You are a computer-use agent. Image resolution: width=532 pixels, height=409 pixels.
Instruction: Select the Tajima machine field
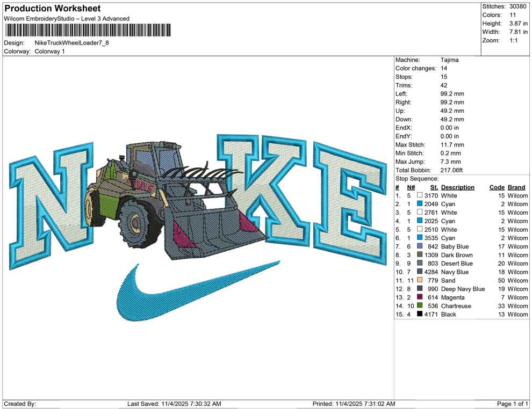[450, 60]
